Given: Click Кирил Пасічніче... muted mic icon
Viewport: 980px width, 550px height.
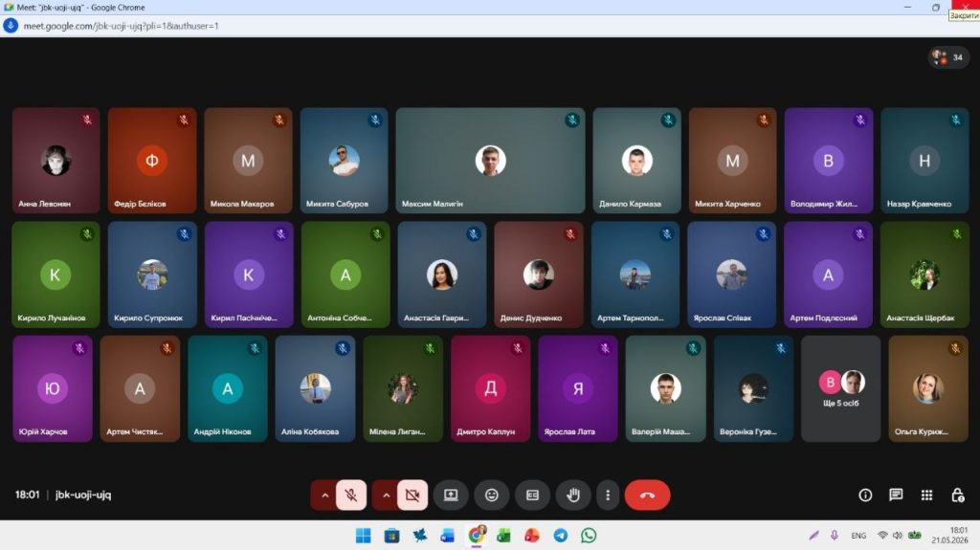Looking at the screenshot, I should click(280, 234).
